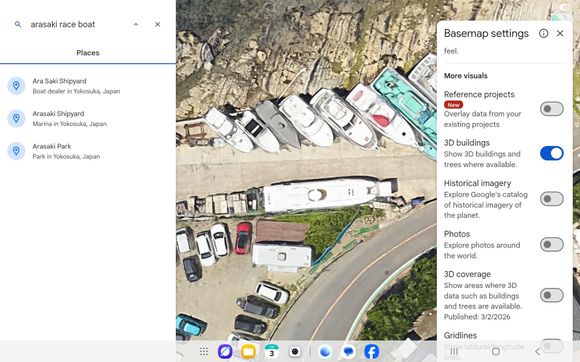Clear the search with the X button

(158, 24)
